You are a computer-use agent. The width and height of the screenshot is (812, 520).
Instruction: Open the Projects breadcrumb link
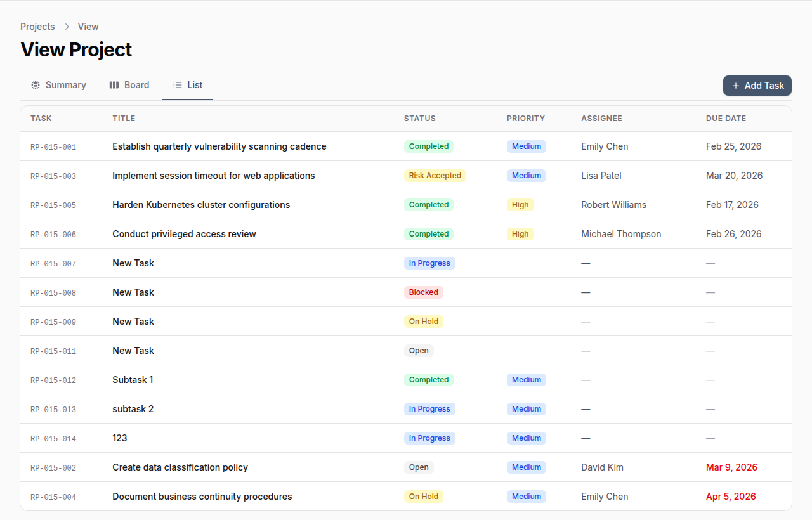coord(37,27)
